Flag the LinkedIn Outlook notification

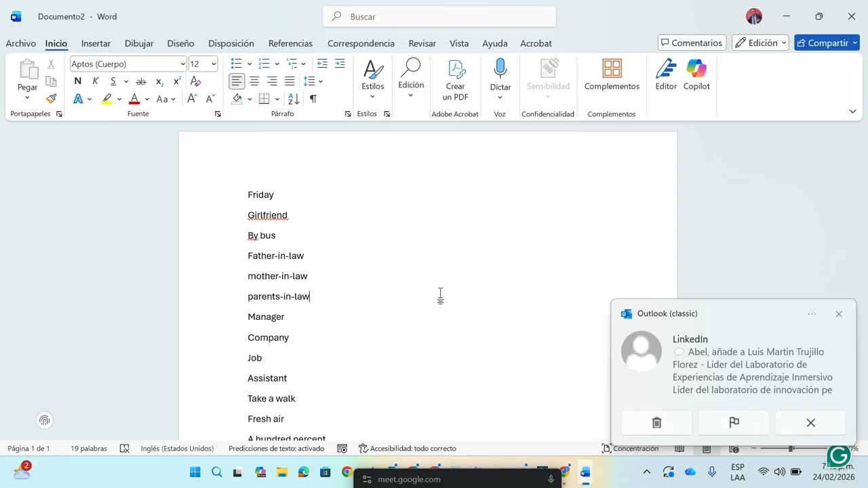click(734, 423)
